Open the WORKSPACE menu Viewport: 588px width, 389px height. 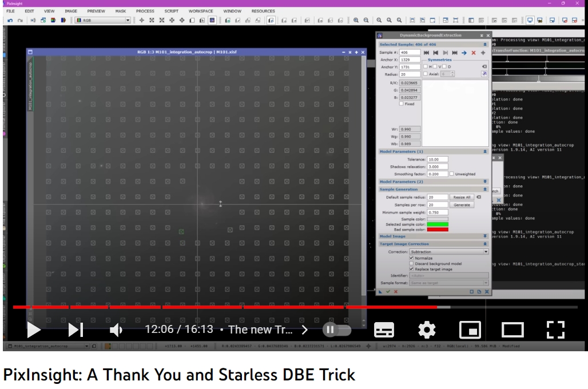[201, 11]
